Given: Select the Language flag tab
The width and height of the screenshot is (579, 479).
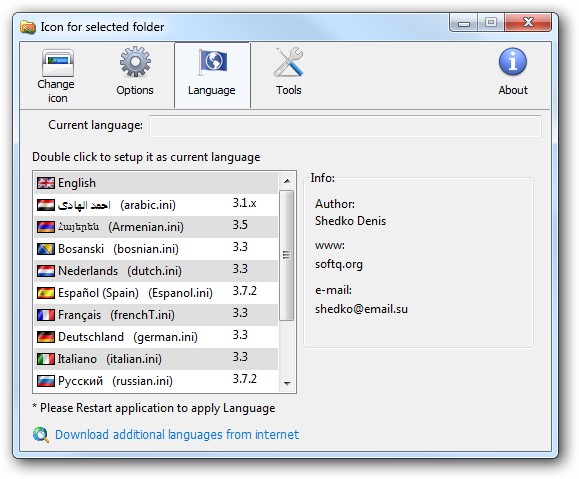Looking at the screenshot, I should pyautogui.click(x=212, y=75).
